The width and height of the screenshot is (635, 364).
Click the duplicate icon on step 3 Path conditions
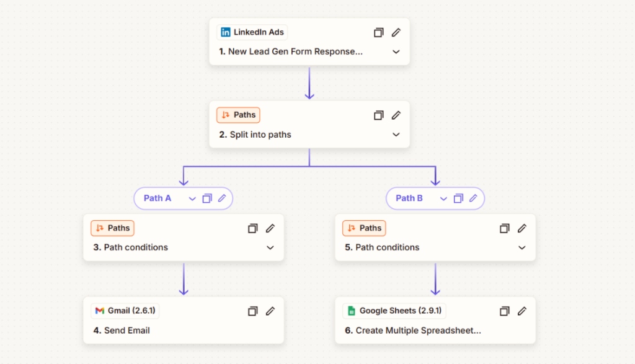[x=252, y=228]
